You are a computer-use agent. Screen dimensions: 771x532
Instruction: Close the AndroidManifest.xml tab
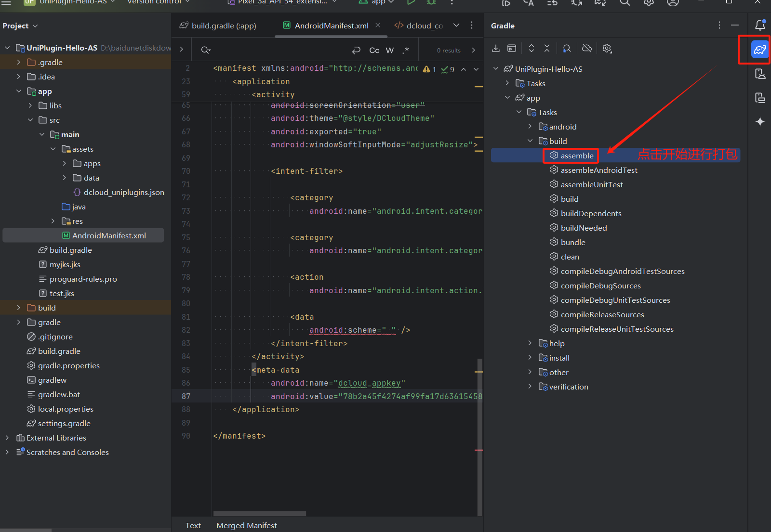378,25
